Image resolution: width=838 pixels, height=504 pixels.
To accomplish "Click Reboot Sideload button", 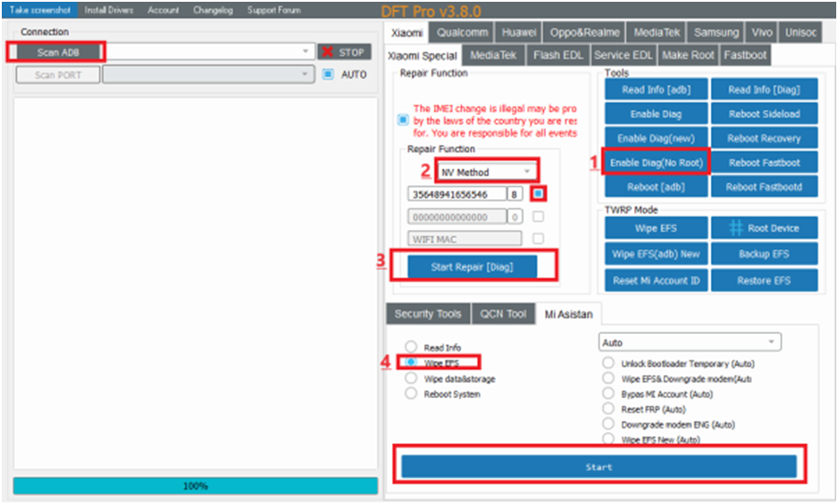I will tap(764, 114).
